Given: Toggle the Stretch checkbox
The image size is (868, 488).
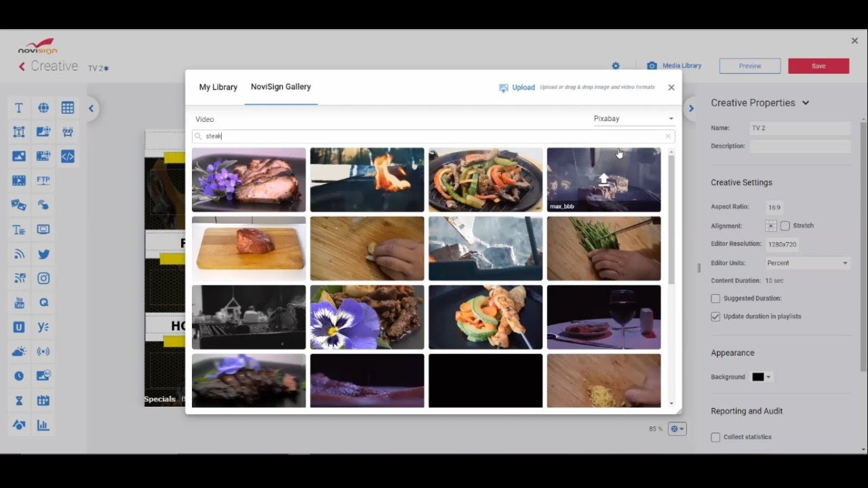Looking at the screenshot, I should [x=785, y=226].
